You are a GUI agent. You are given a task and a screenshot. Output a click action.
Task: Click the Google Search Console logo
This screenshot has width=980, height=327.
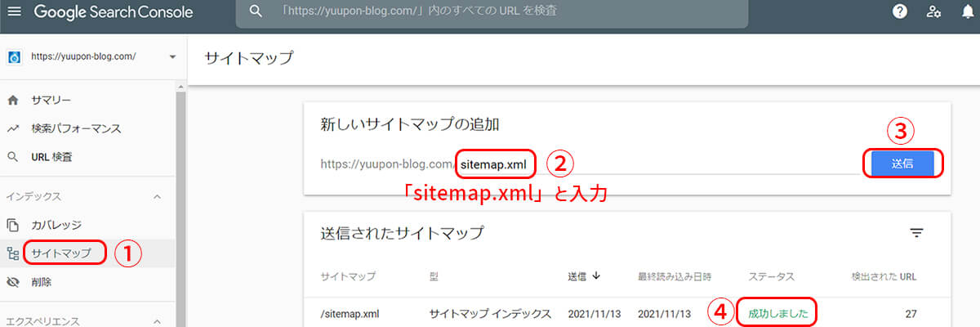tap(114, 12)
